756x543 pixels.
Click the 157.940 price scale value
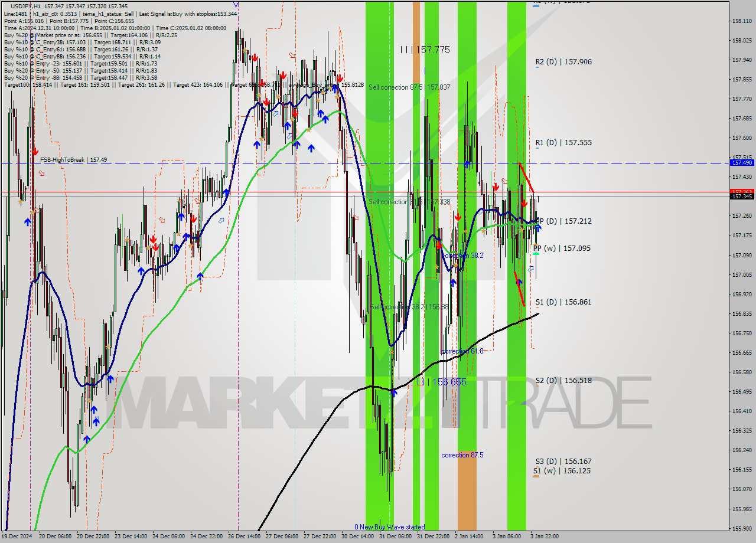pos(741,60)
